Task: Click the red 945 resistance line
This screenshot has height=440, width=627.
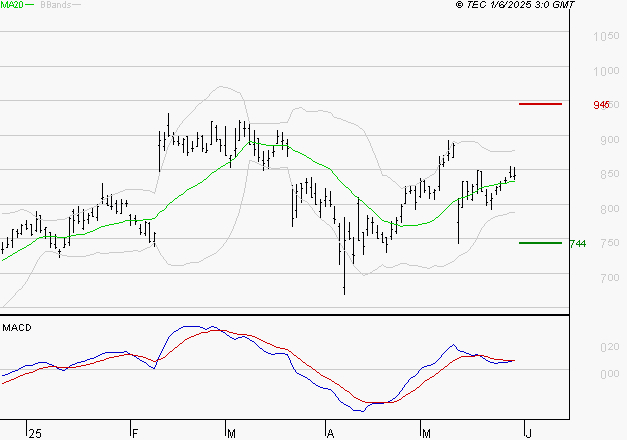Action: tap(540, 104)
